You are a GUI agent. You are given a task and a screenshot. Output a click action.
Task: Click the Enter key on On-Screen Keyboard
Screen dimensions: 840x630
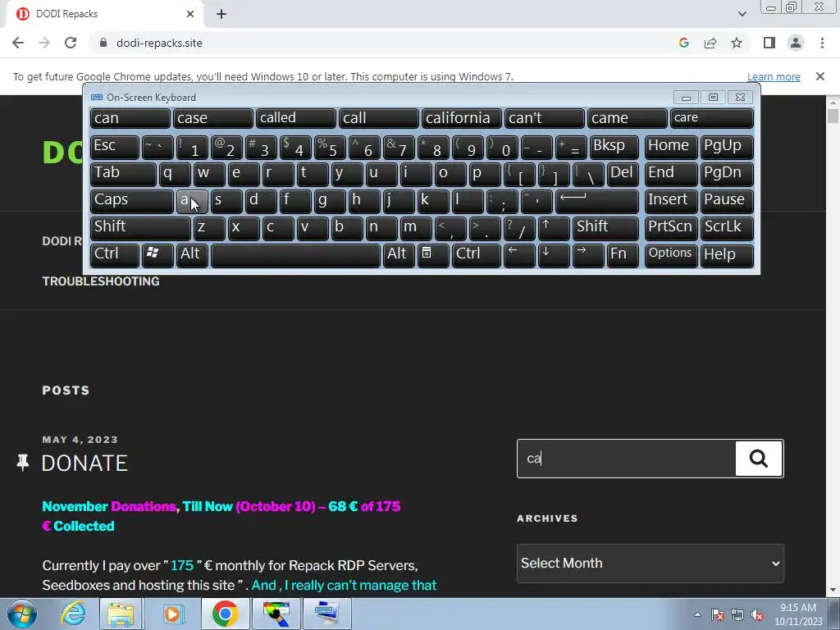coord(597,201)
